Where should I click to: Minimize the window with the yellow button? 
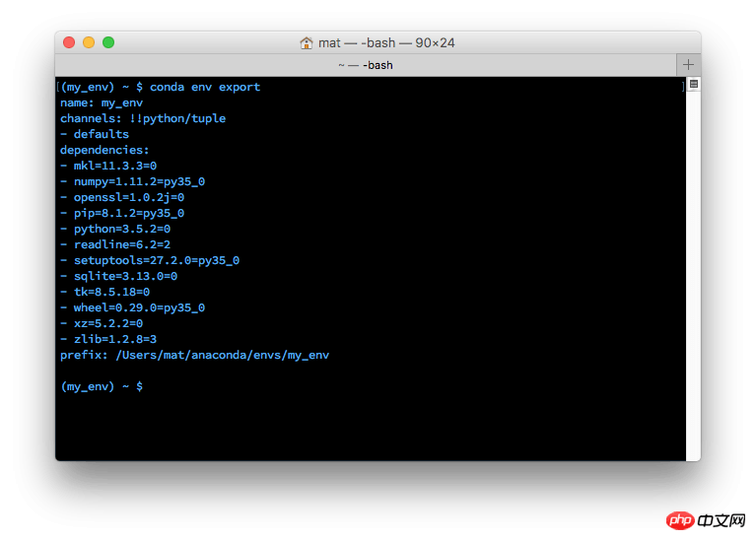click(x=89, y=42)
